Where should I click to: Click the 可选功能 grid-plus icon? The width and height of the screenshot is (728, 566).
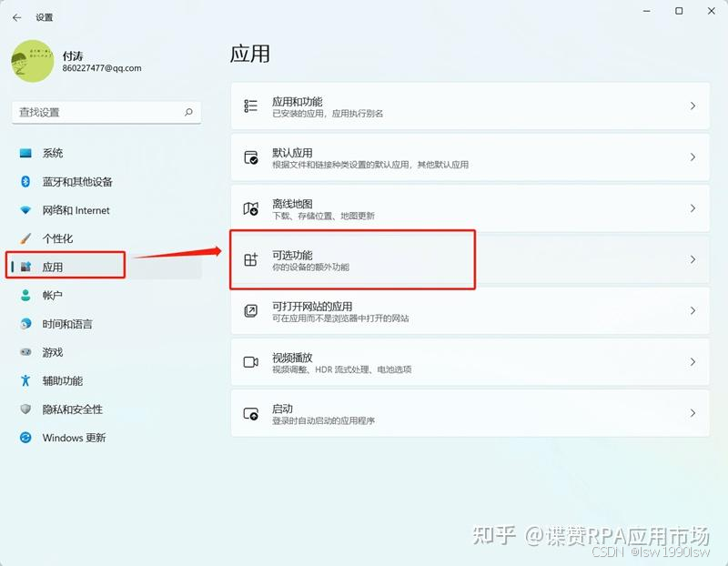[x=251, y=259]
